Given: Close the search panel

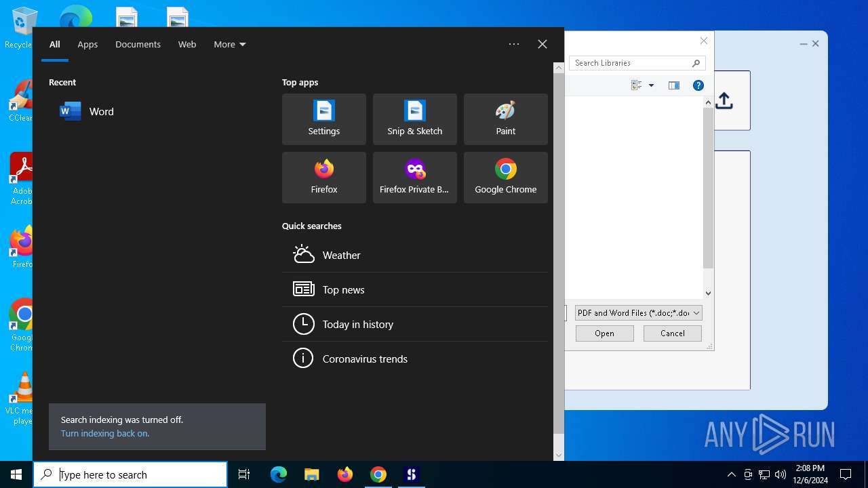Looking at the screenshot, I should [542, 44].
